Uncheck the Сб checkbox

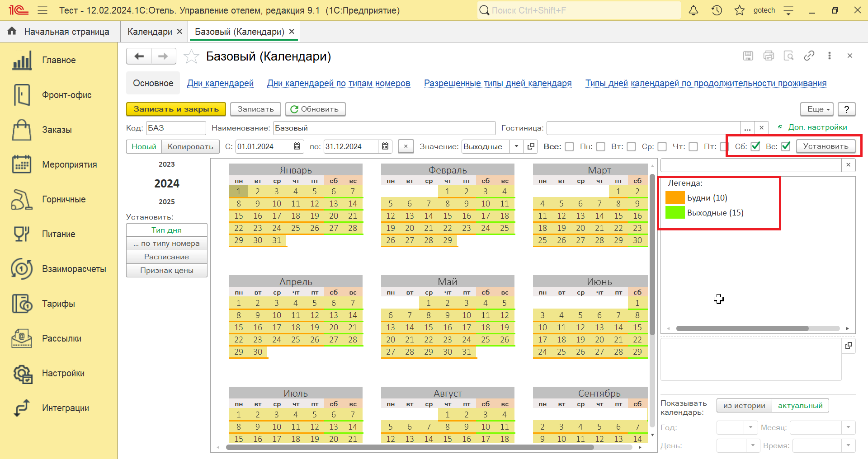(x=755, y=146)
